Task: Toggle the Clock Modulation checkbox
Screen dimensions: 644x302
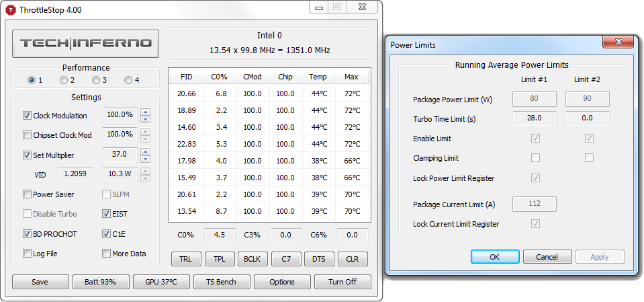Action: click(27, 116)
